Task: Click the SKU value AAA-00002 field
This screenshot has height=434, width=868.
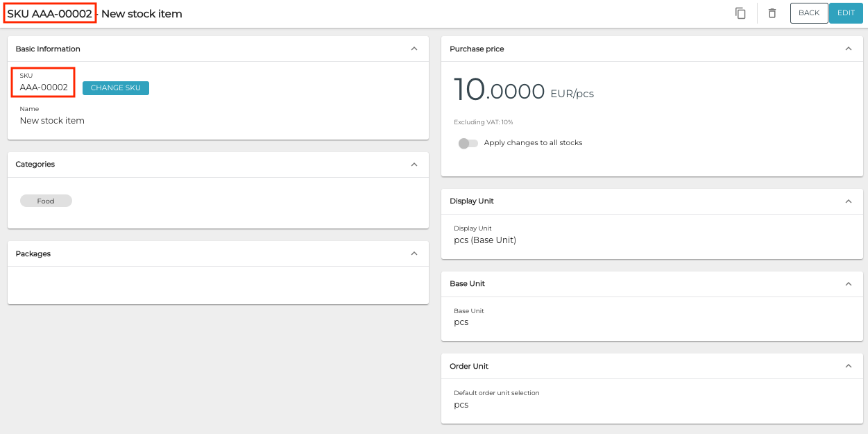Action: 44,87
